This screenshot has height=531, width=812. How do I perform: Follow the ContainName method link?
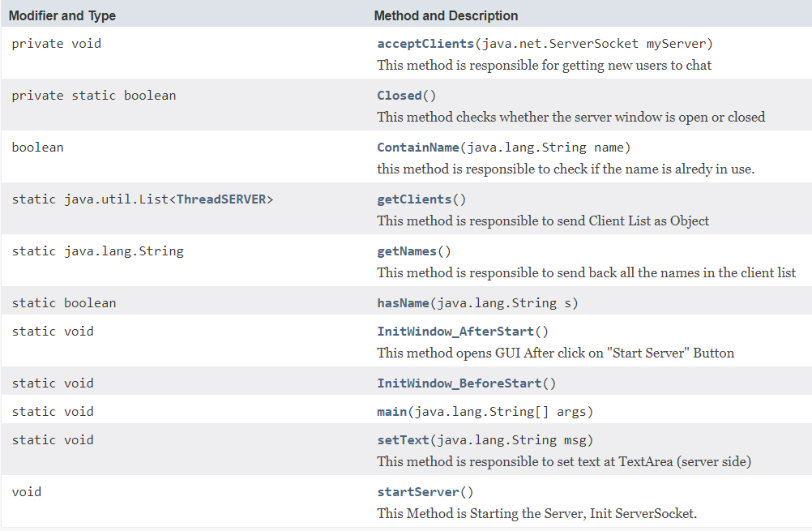tap(418, 148)
